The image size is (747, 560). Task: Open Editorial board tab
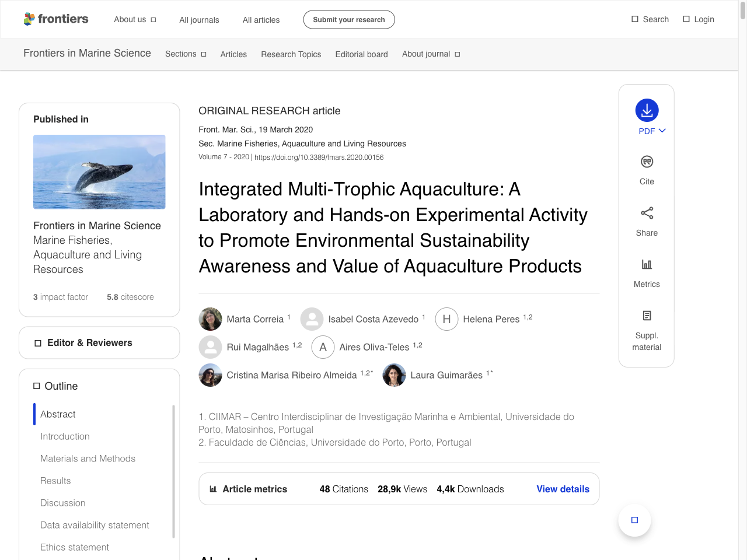tap(361, 54)
